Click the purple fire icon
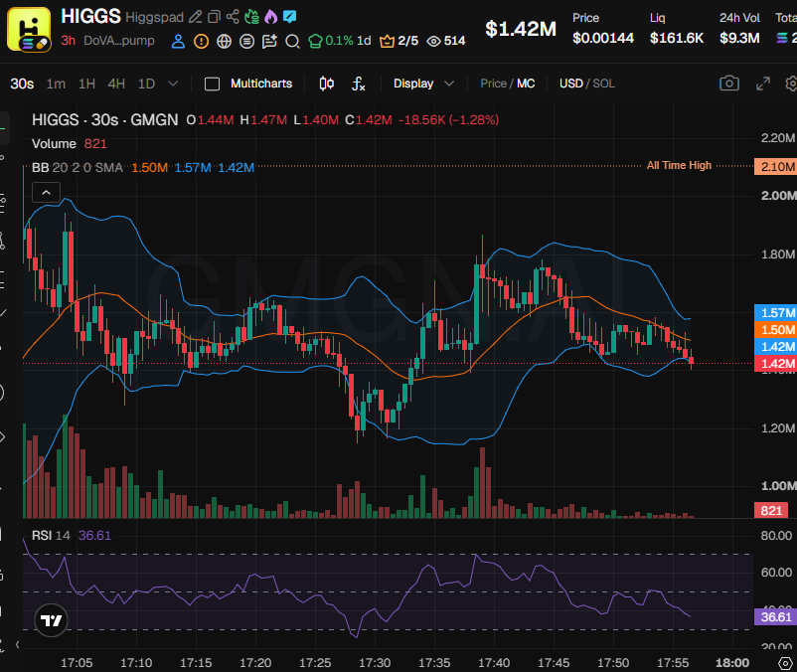The height and width of the screenshot is (672, 797). 271,17
